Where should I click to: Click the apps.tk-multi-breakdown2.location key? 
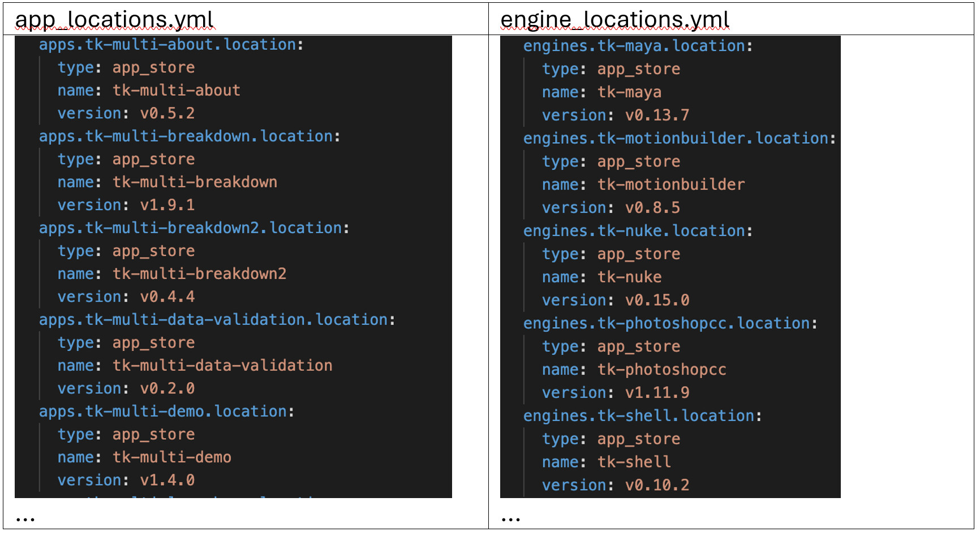tap(194, 228)
